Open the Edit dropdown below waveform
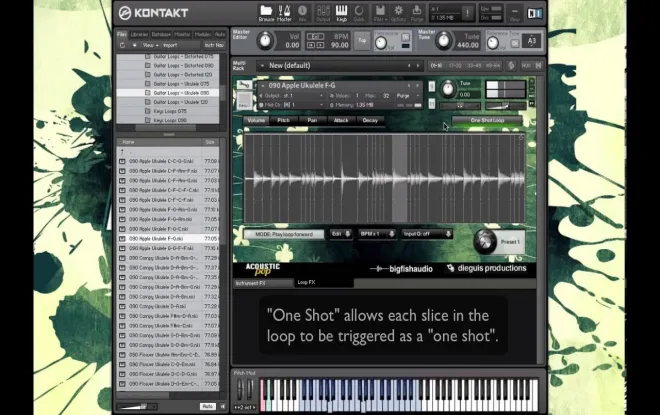The image size is (660, 415). click(x=341, y=234)
